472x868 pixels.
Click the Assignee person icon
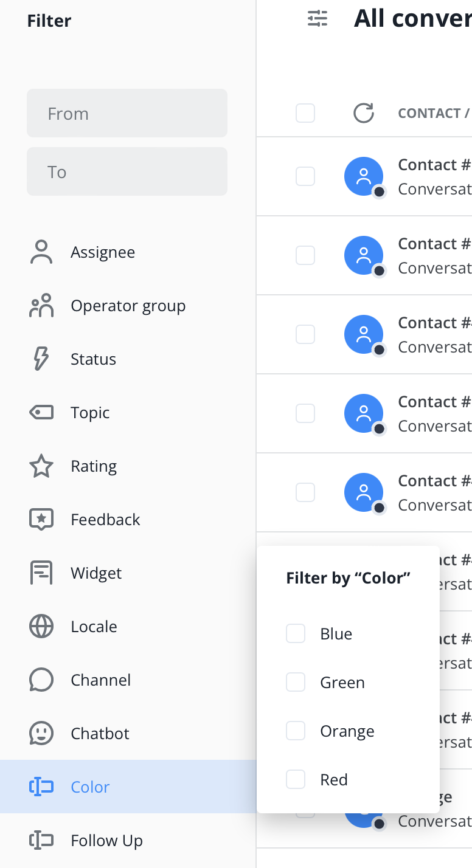(x=41, y=252)
